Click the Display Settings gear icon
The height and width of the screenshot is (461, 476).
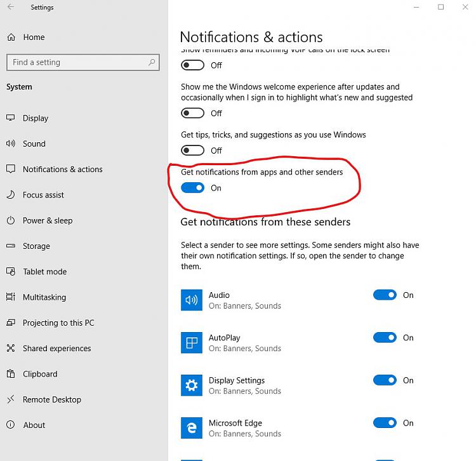tap(192, 385)
